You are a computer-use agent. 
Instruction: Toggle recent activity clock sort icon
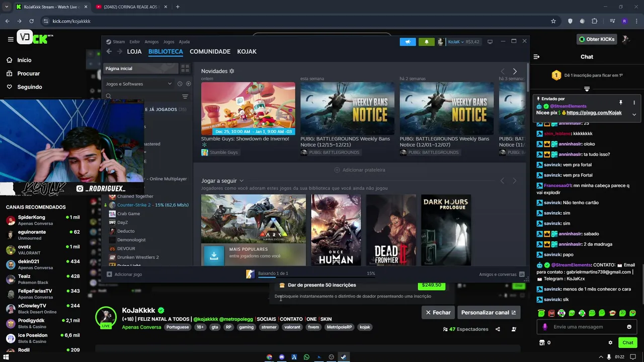(x=181, y=84)
